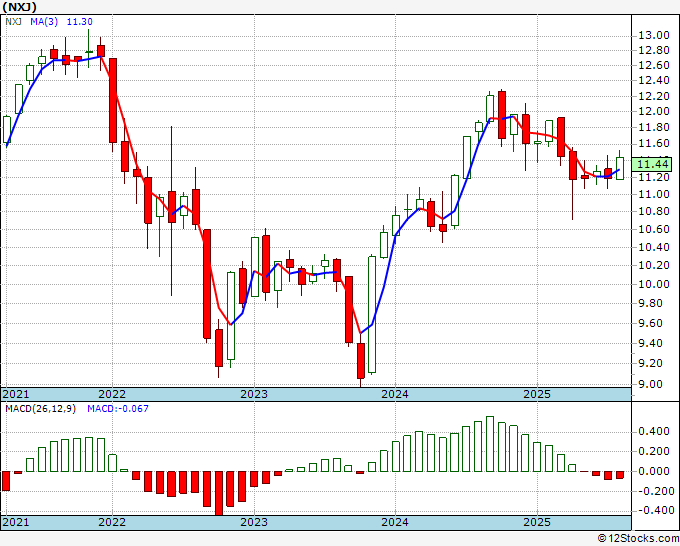Click the MA(3) legend label
This screenshot has height=546, width=680.
(44, 22)
